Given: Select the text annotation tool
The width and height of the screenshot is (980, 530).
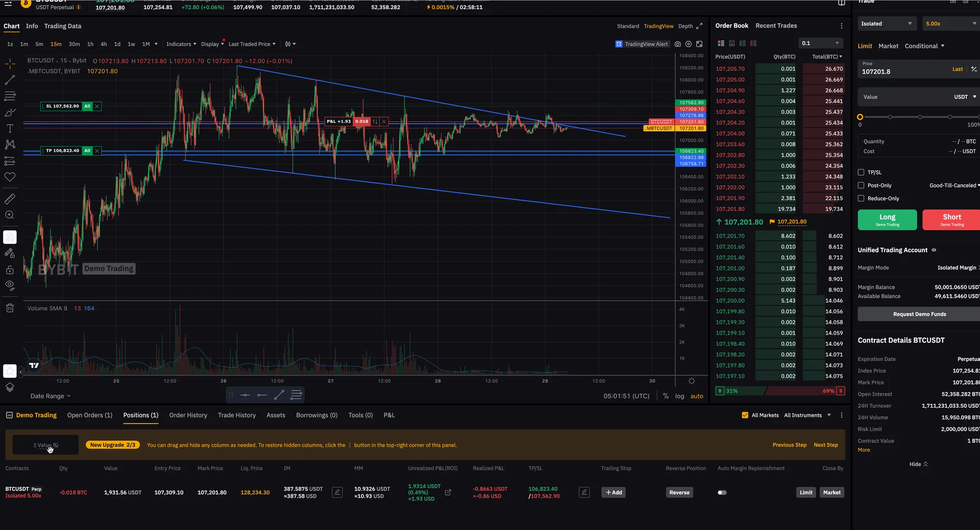Looking at the screenshot, I should click(x=10, y=129).
